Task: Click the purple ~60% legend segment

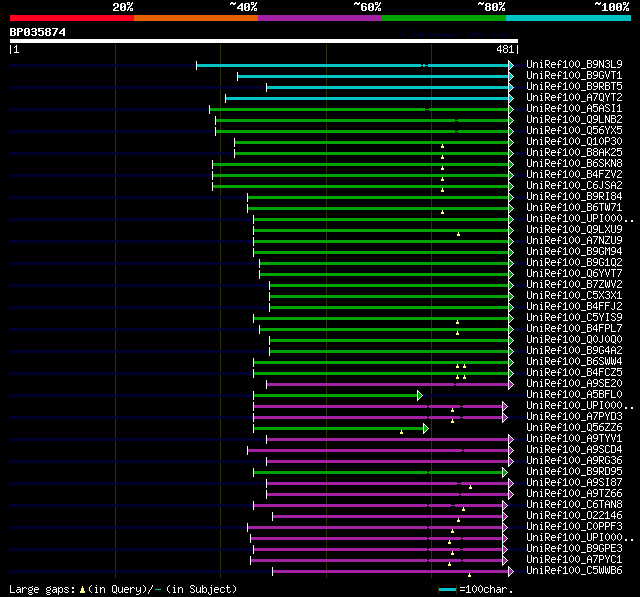Action: pos(320,18)
